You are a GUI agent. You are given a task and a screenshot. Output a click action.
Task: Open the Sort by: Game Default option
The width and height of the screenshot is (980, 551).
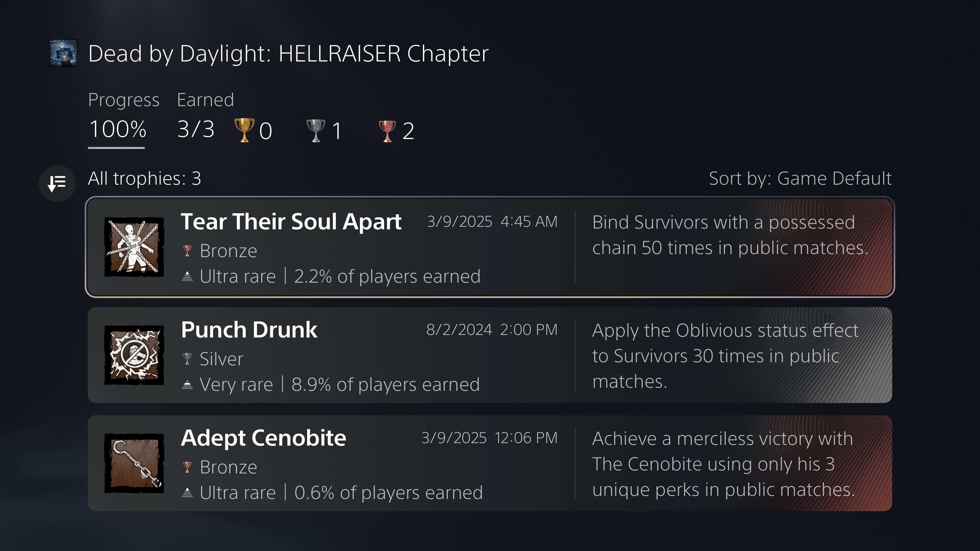800,178
